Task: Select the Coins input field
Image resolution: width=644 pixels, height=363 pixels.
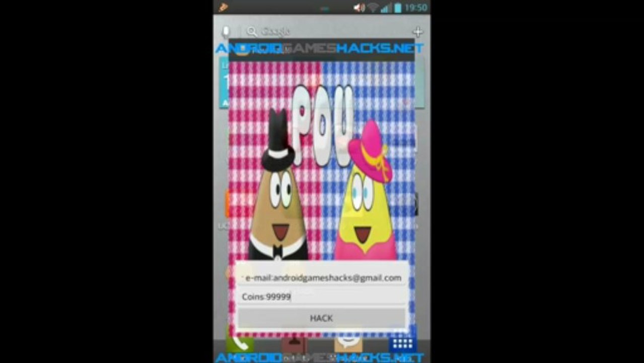Action: click(x=321, y=297)
